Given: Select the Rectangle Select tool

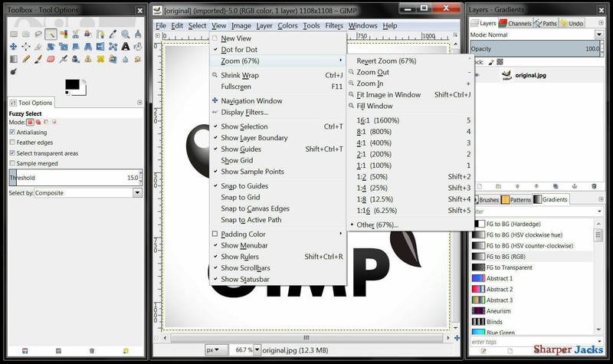Looking at the screenshot, I should pyautogui.click(x=14, y=34).
